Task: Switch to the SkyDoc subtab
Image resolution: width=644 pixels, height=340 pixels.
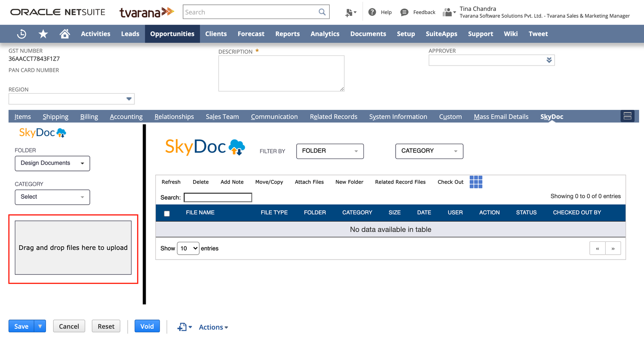Action: tap(552, 117)
